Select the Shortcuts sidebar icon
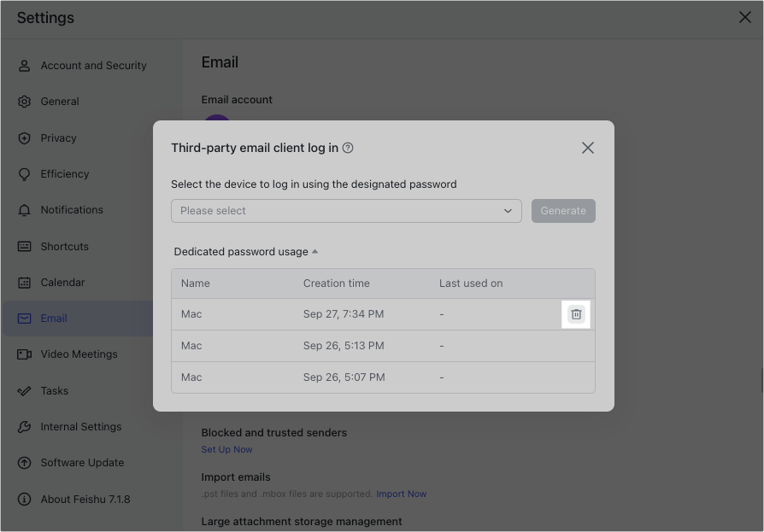This screenshot has height=532, width=764. [x=25, y=246]
